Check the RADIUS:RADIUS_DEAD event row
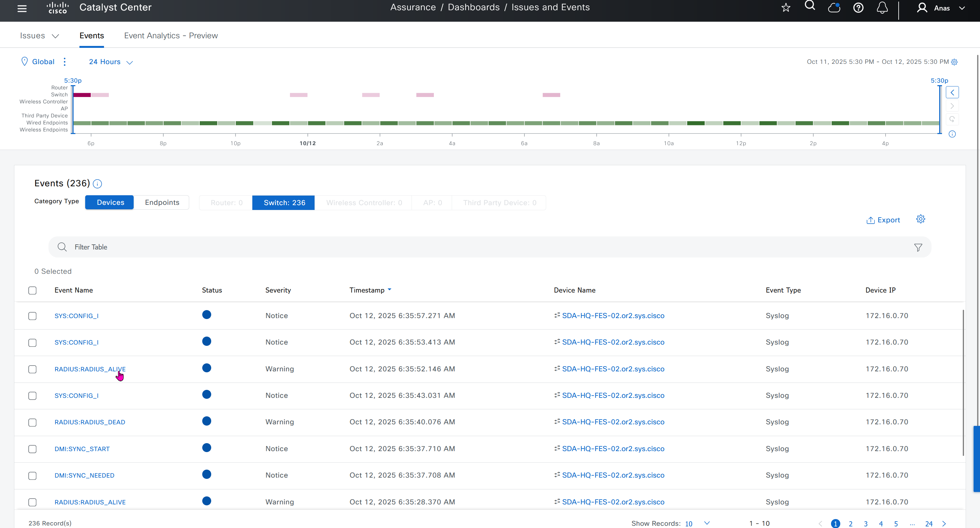This screenshot has height=528, width=980. [32, 423]
